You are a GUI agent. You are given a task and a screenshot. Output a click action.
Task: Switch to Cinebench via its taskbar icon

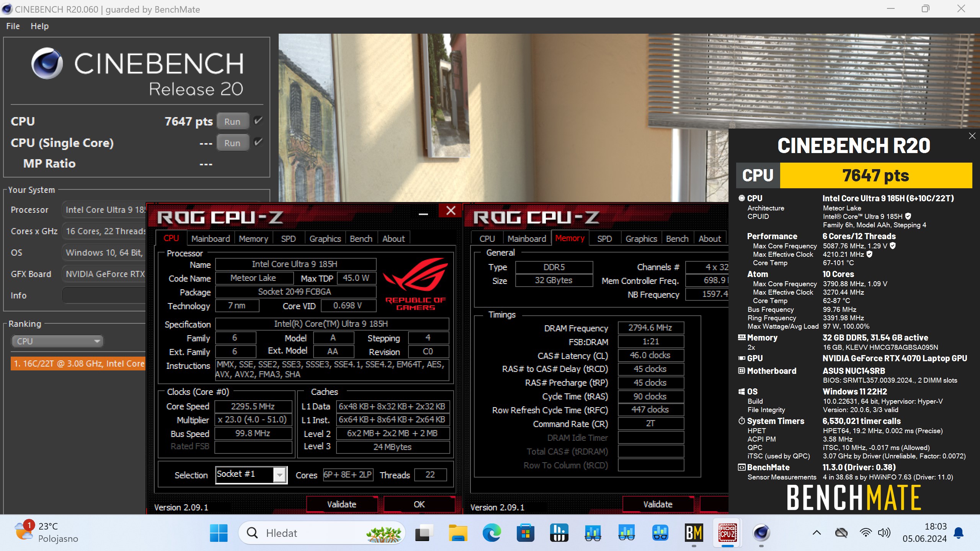761,533
